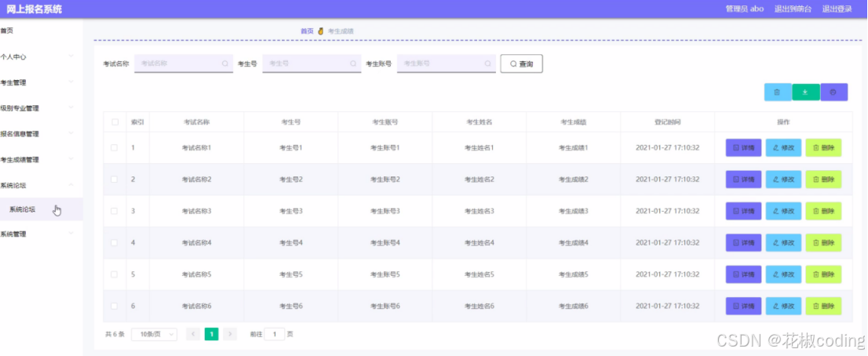Open 详情 for row 考试名称2
The image size is (868, 356).
tap(743, 180)
